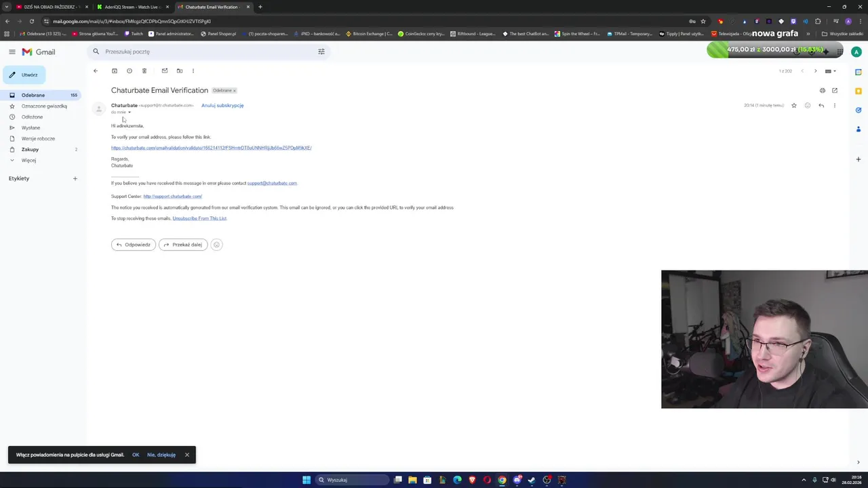868x488 pixels.
Task: Reply using the header reply arrow
Action: point(821,106)
